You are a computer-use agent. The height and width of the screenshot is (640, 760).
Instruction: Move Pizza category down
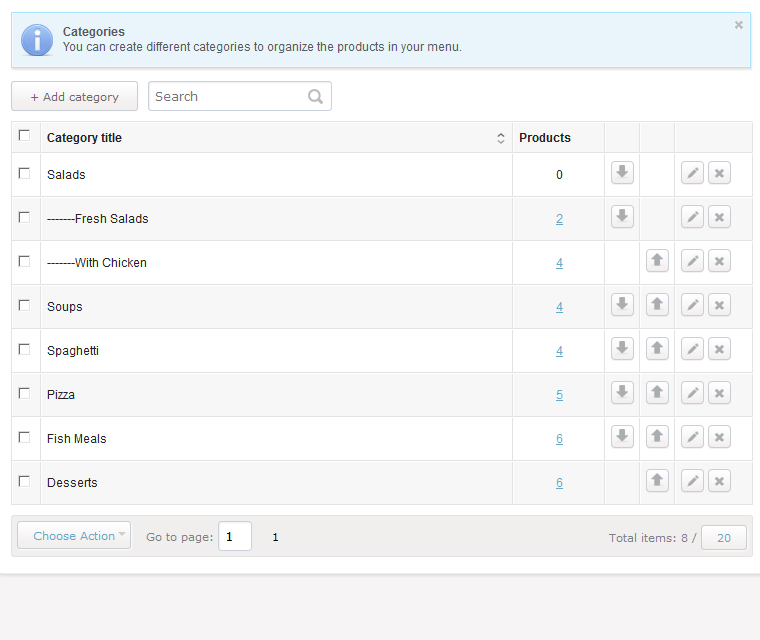click(622, 393)
